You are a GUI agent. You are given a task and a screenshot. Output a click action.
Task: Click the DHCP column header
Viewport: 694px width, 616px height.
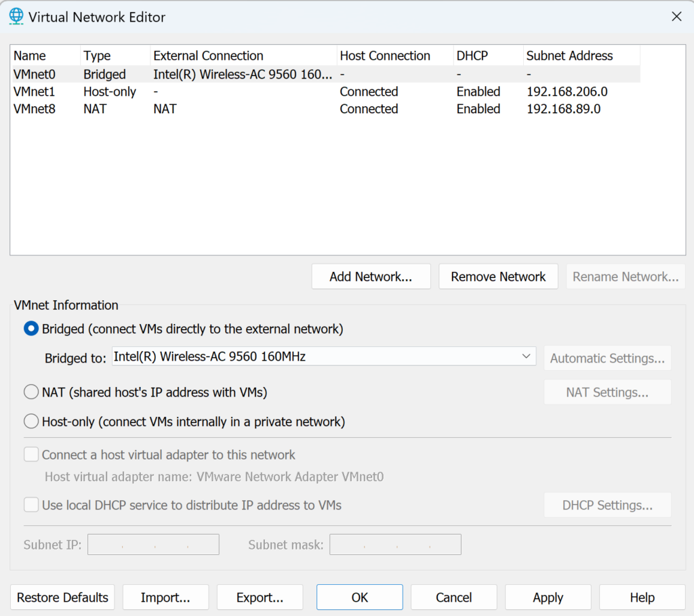pos(489,56)
